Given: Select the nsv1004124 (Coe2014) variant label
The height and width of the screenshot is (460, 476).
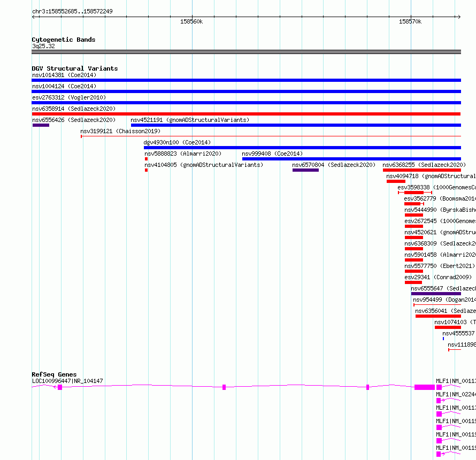Looking at the screenshot, I should 64,86.
